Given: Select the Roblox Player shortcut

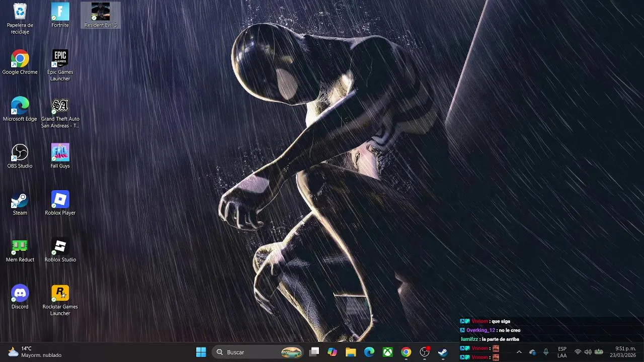Looking at the screenshot, I should coord(60,203).
